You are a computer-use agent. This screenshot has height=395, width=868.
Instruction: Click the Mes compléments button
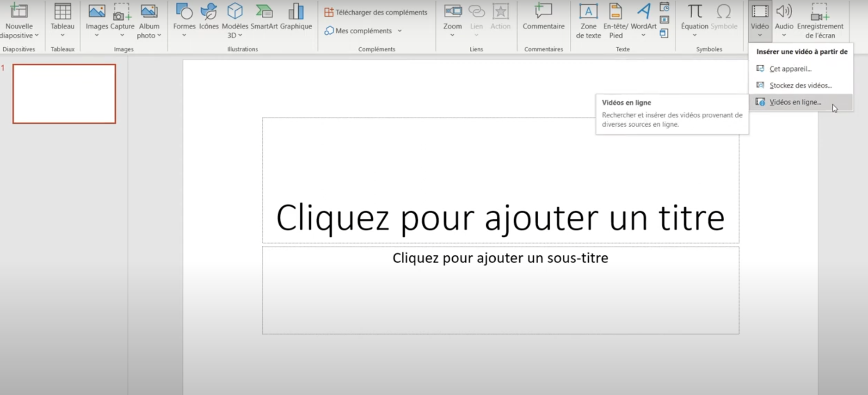[358, 31]
